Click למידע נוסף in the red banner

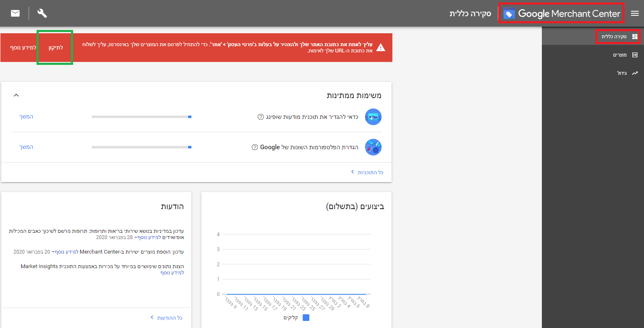click(x=23, y=47)
